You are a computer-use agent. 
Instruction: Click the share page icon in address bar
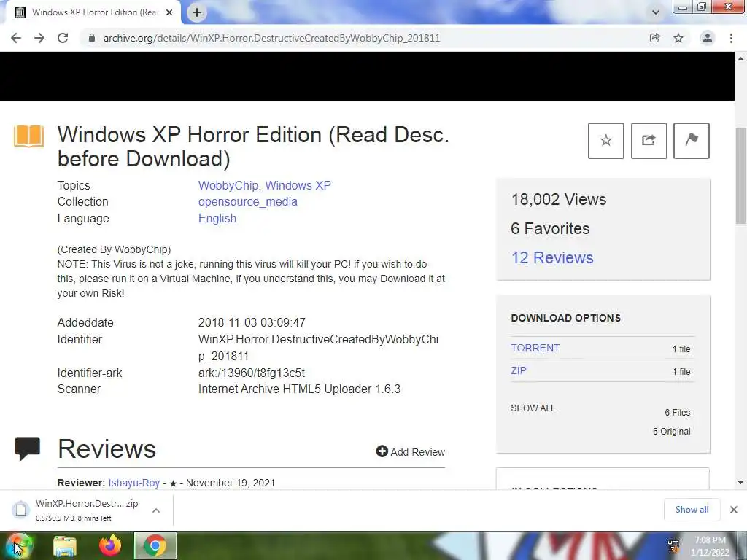[x=655, y=38]
